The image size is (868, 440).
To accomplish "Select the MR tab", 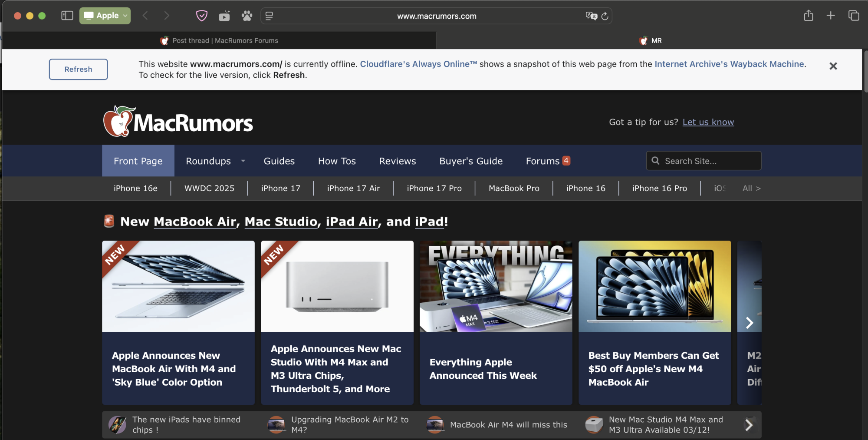I will (650, 40).
